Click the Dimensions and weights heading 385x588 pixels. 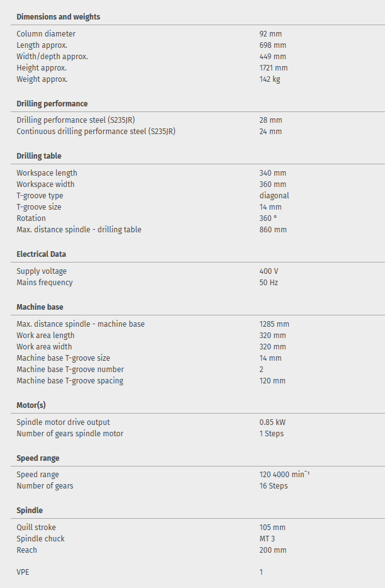tap(58, 17)
